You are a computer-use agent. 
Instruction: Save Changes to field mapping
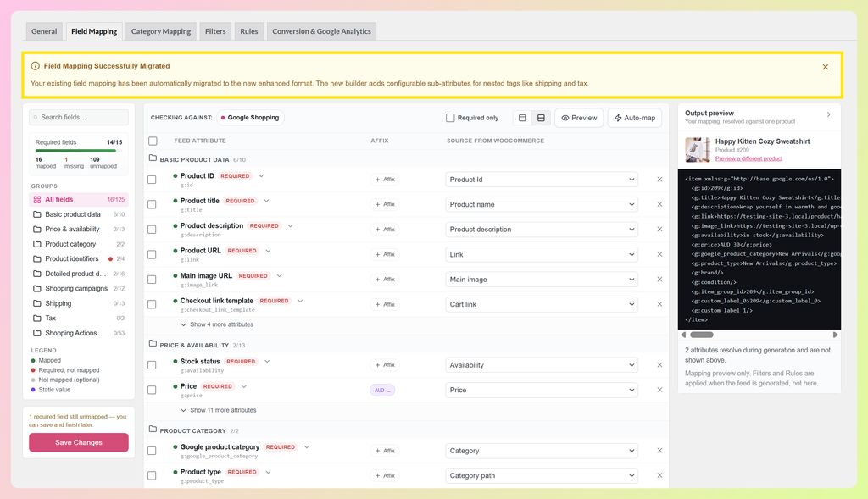click(x=79, y=442)
